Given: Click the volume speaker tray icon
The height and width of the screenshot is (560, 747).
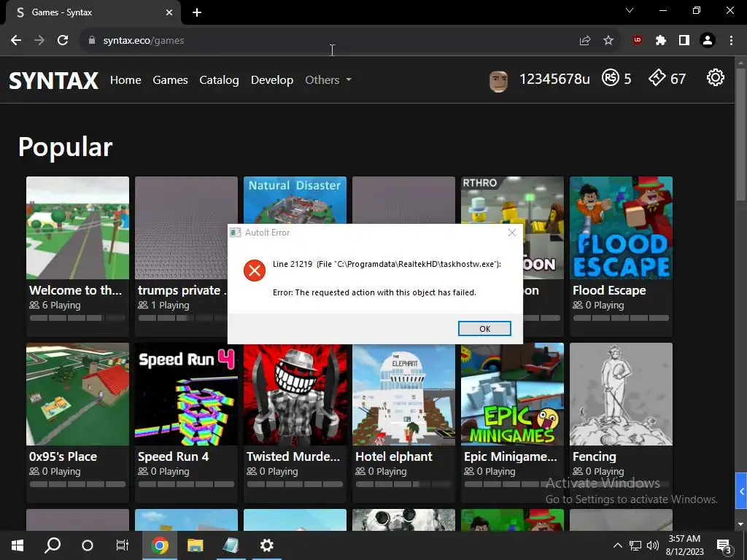Looking at the screenshot, I should (653, 545).
